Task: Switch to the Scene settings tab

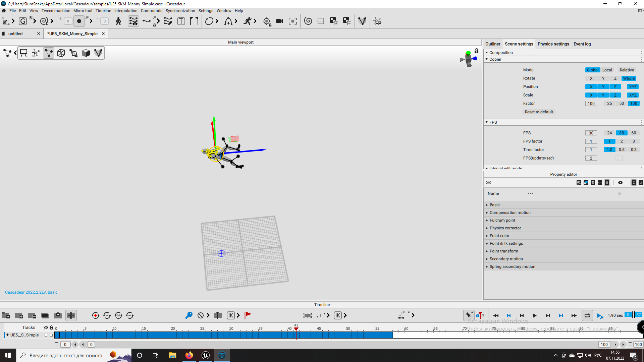Action: pyautogui.click(x=519, y=44)
